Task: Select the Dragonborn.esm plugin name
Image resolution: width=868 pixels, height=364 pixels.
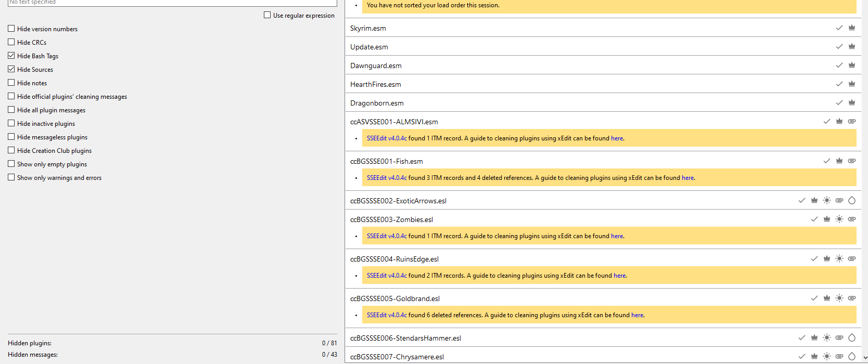Action: 377,103
